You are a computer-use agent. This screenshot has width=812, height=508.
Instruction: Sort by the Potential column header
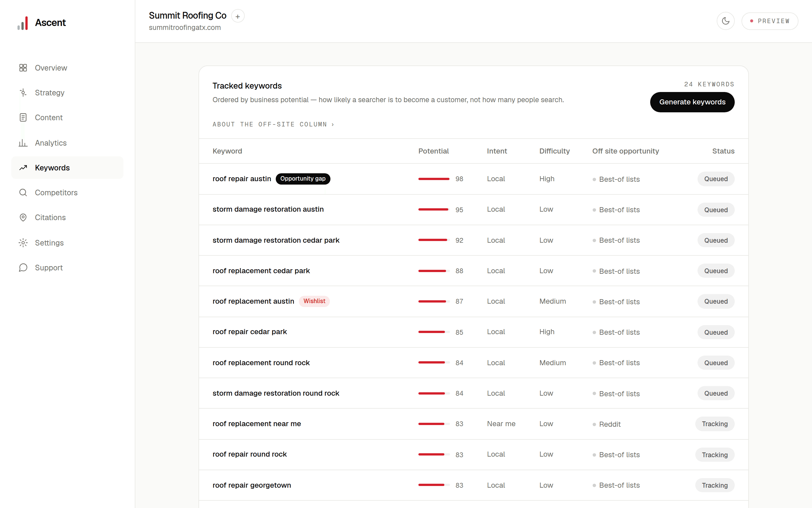433,151
